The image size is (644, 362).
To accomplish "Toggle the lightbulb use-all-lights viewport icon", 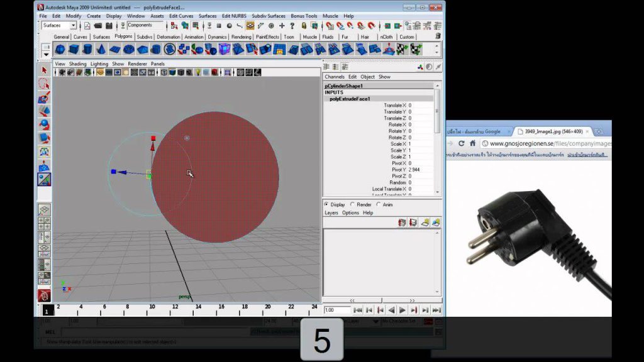I will (x=197, y=72).
